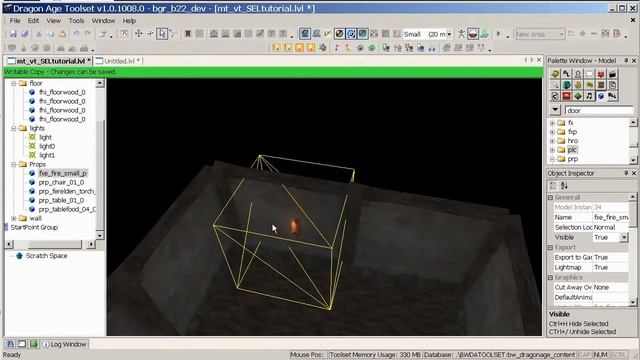Collapse the General section in Object Inspector
The image size is (640, 360).
pyautogui.click(x=550, y=197)
